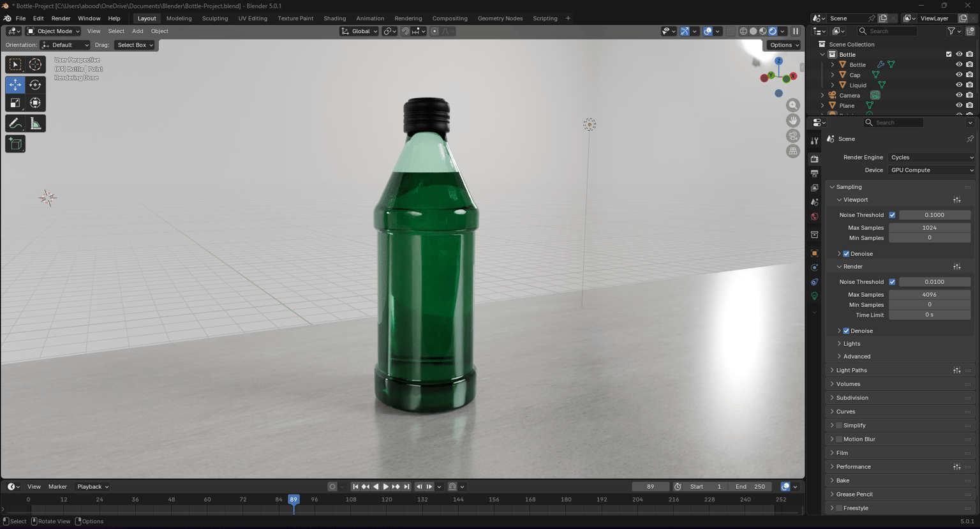The height and width of the screenshot is (529, 980).
Task: Open the Render Engine dropdown
Action: tap(932, 158)
